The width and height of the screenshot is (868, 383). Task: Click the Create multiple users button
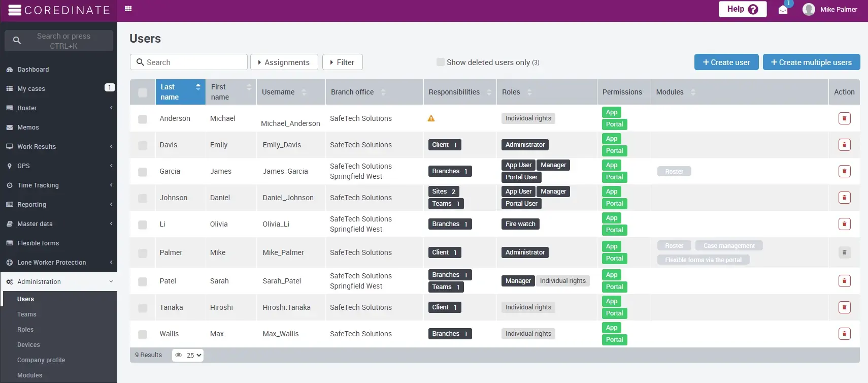coord(811,62)
